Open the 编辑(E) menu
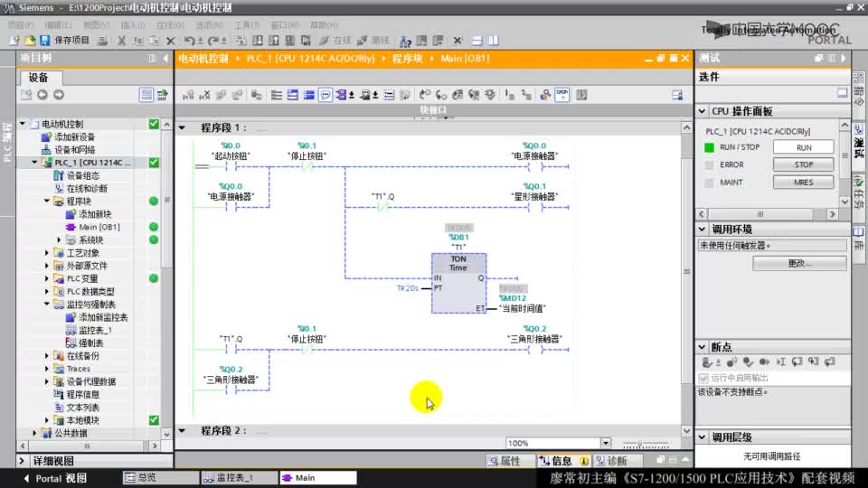 click(58, 25)
